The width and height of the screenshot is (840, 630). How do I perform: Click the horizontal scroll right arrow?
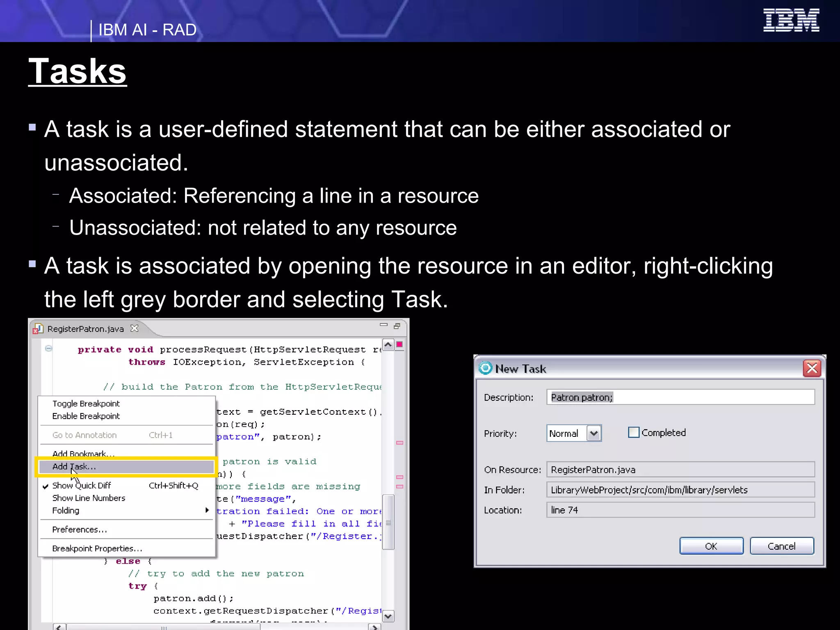click(374, 627)
